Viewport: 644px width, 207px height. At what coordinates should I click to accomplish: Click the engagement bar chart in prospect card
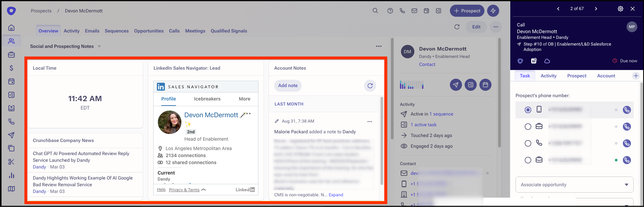tap(412, 85)
